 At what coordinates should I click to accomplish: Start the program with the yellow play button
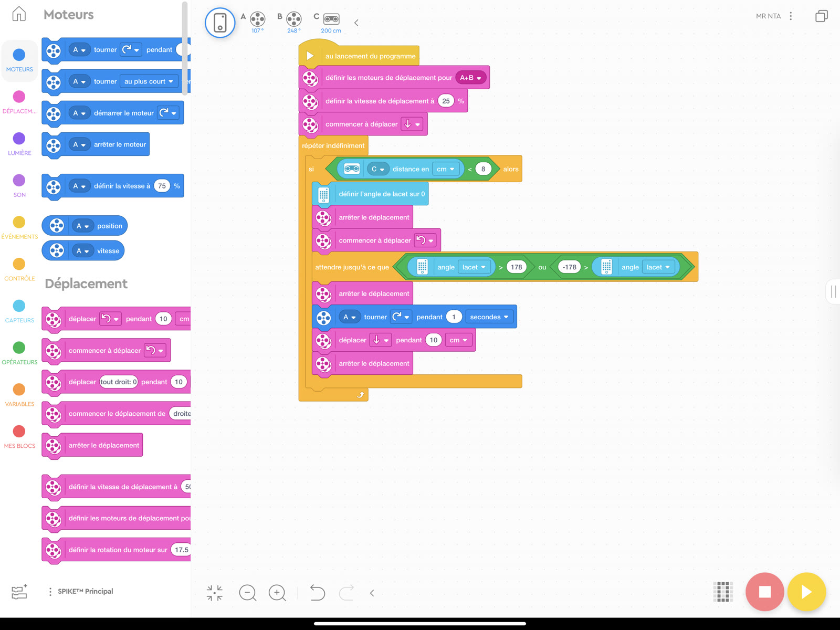point(806,592)
